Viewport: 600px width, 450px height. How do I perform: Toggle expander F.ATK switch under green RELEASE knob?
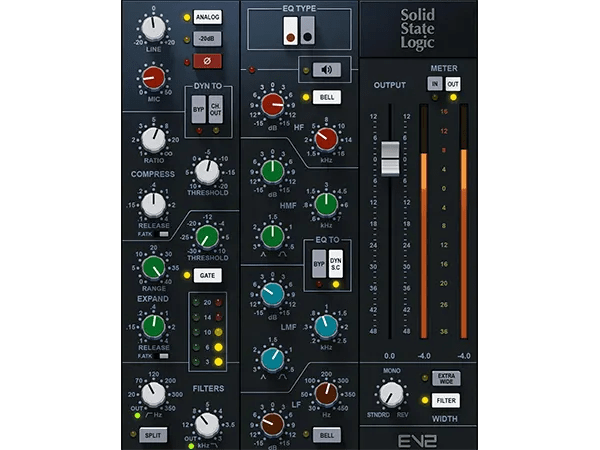[164, 356]
